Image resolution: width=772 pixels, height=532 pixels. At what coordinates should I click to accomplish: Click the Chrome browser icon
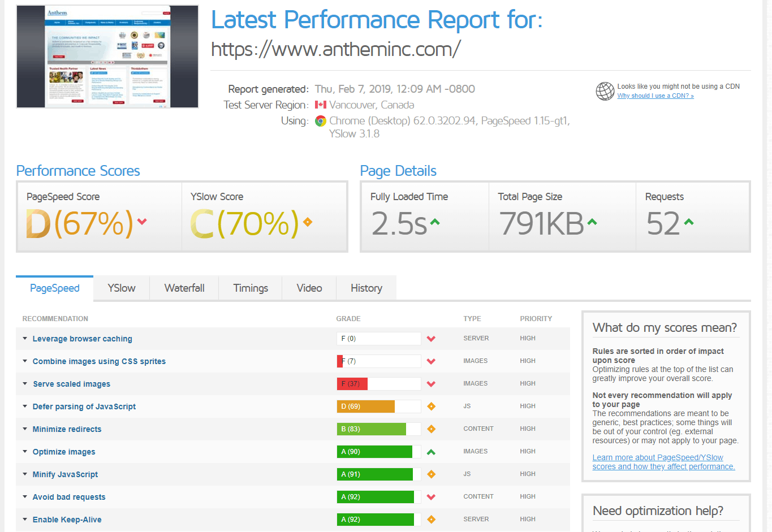(321, 121)
